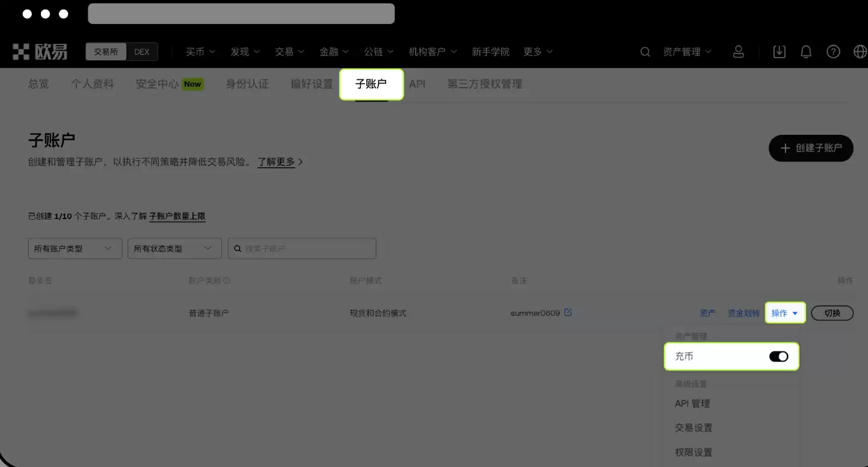Image resolution: width=868 pixels, height=467 pixels.
Task: Click the 切换 button
Action: [832, 312]
